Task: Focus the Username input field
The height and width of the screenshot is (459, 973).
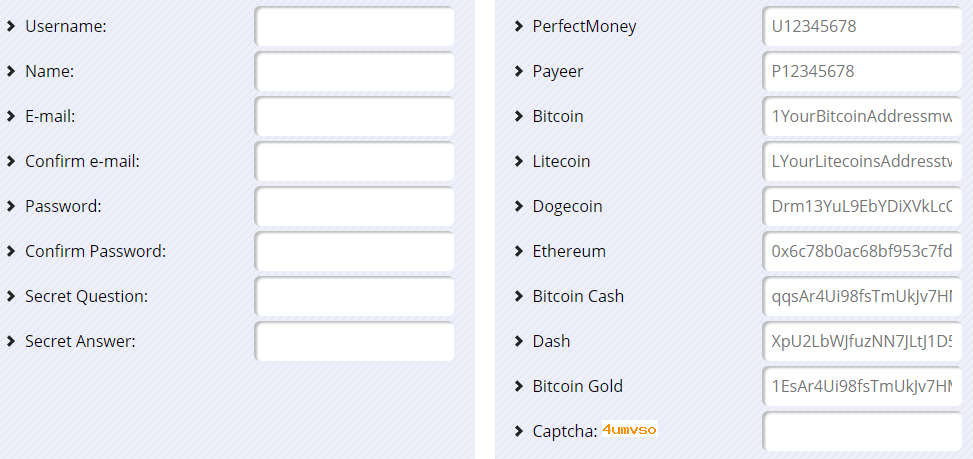Action: [354, 27]
